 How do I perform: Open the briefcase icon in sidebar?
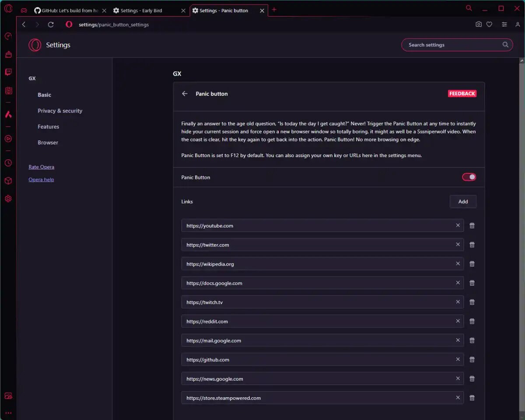8,54
